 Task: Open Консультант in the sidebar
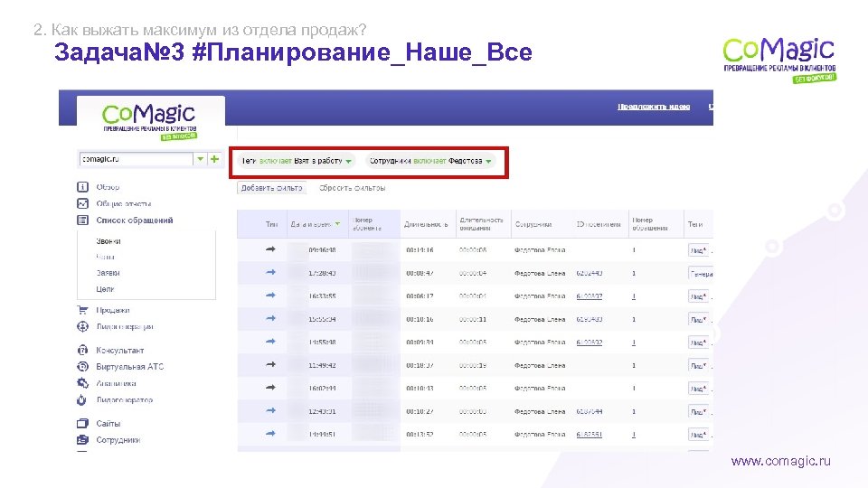120,351
